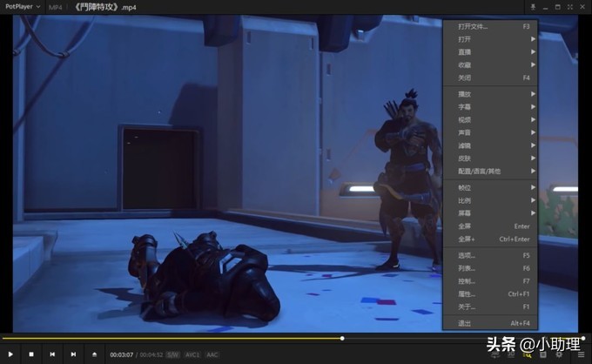Click the MP4 format label in title bar
This screenshot has height=364, width=592.
tap(55, 7)
